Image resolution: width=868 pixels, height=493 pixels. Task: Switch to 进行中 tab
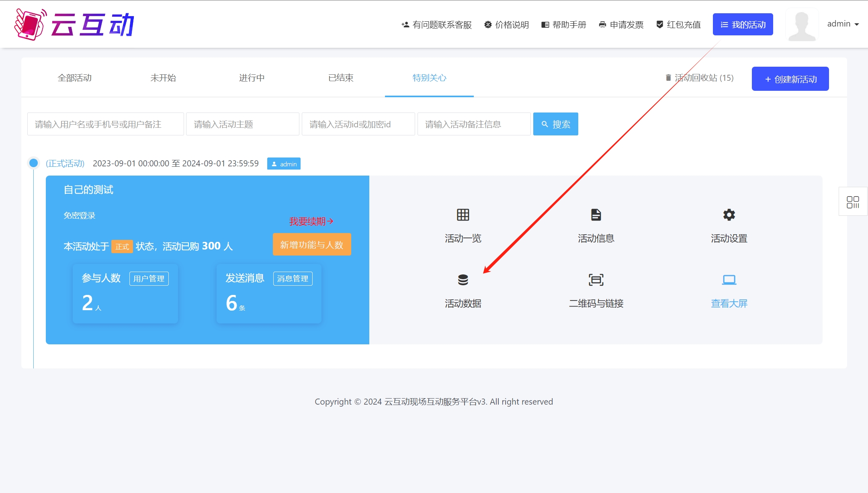252,78
